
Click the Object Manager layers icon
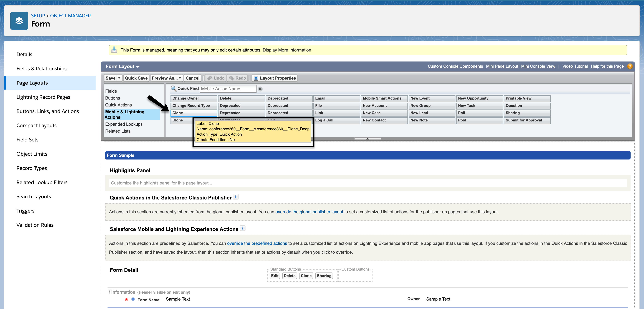[x=19, y=21]
